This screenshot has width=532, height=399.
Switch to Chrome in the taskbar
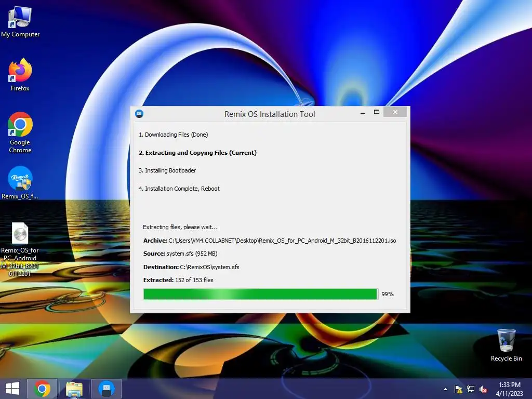[42, 389]
